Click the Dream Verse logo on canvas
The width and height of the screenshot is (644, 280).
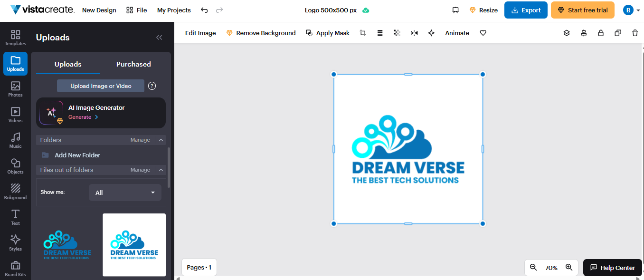coord(408,149)
